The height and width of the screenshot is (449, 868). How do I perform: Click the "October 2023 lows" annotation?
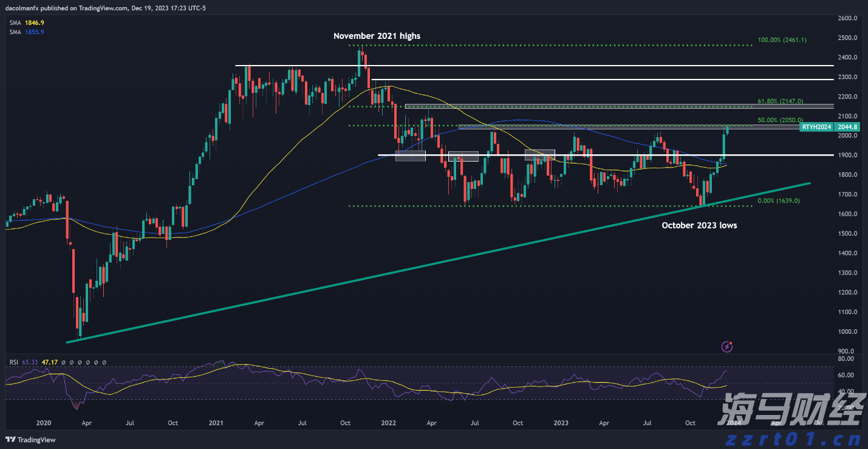(x=699, y=225)
